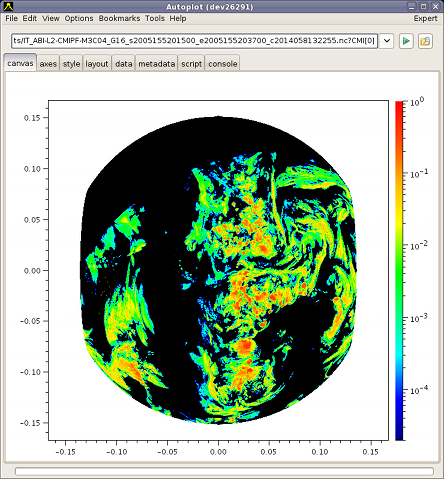
Task: Open the View menu
Action: coord(51,18)
